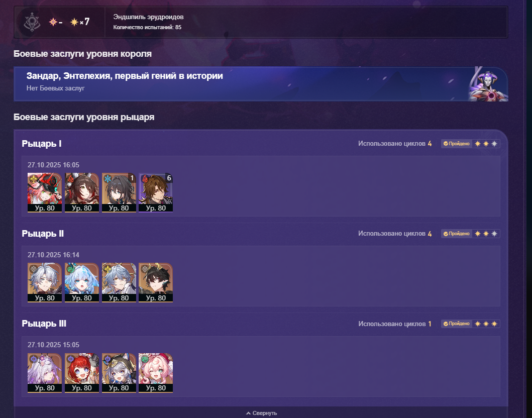Click the Пройдено badge for Рыцарь III
Image resolution: width=532 pixels, height=418 pixels.
pos(456,324)
